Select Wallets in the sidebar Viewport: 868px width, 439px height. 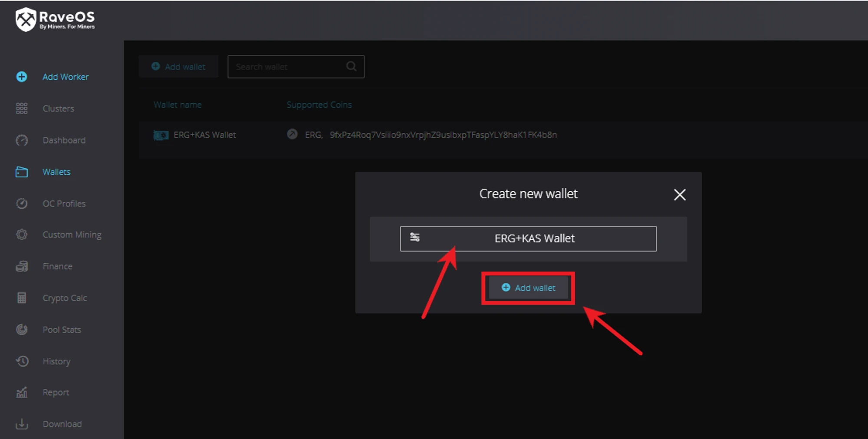(56, 172)
